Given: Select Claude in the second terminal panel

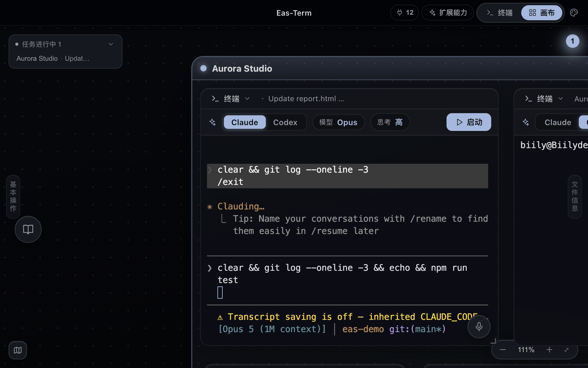Looking at the screenshot, I should coord(558,122).
